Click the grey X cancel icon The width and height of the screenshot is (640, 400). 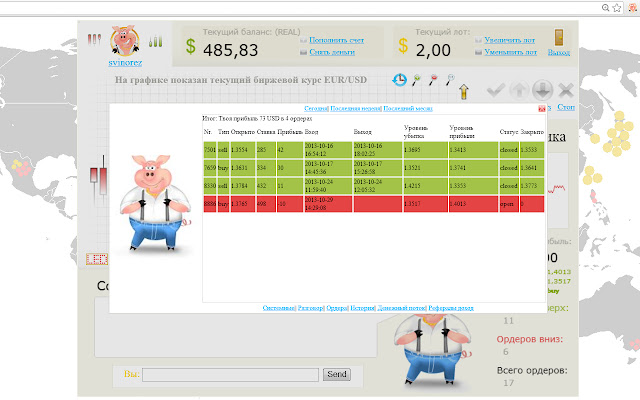[567, 90]
